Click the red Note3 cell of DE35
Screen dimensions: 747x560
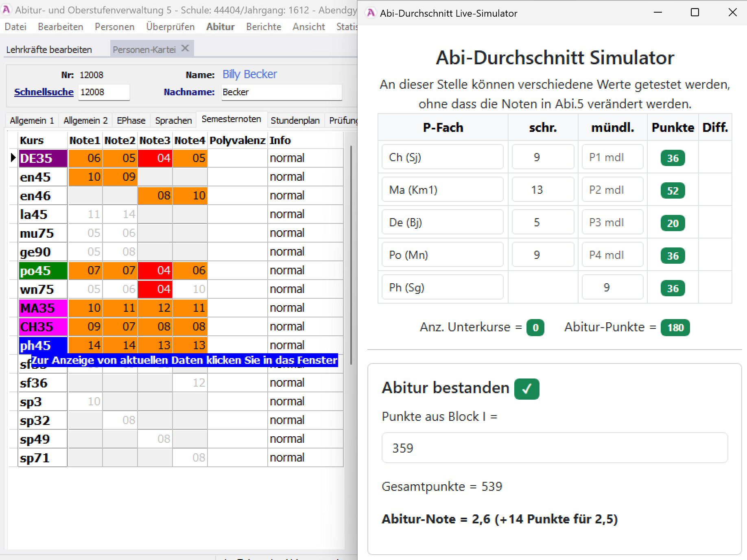click(x=155, y=158)
